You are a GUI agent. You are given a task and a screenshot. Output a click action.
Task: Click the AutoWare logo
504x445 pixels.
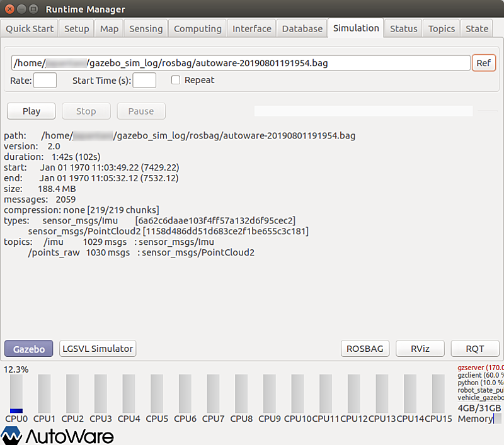tap(57, 436)
